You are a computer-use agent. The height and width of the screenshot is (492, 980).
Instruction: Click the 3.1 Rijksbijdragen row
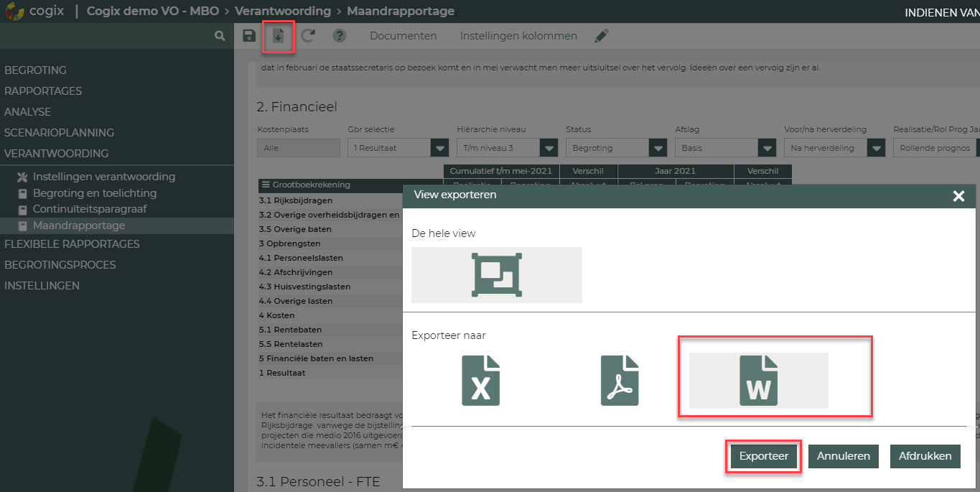[x=330, y=200]
